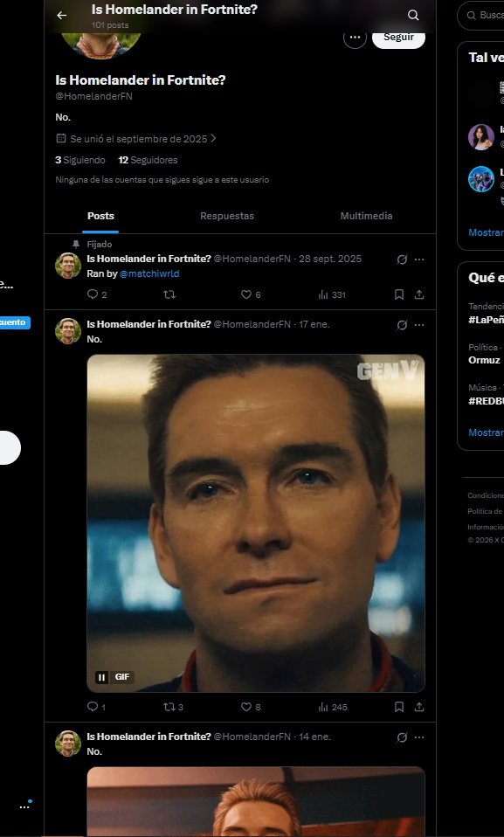The width and height of the screenshot is (504, 837).
Task: Follow the account with Seguir button
Action: pos(399,38)
